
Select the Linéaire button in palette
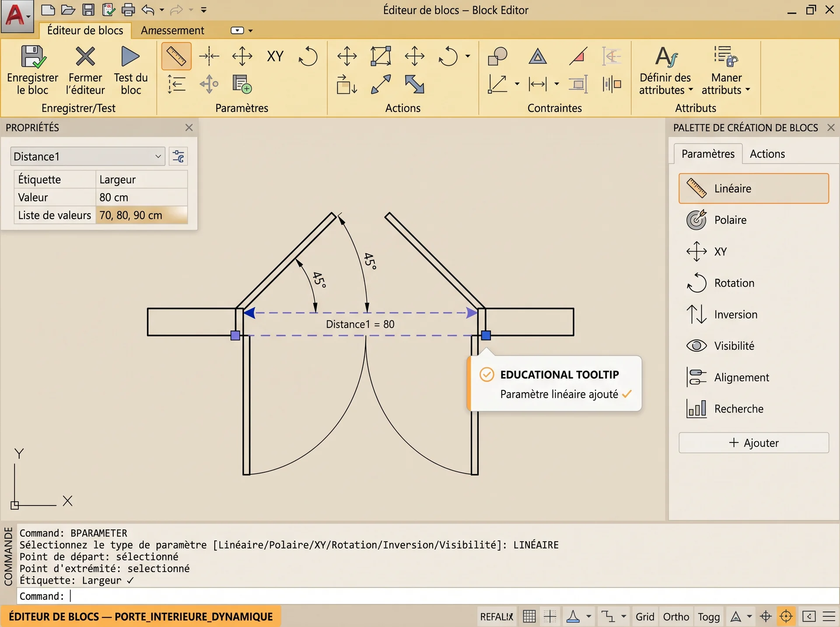point(753,188)
